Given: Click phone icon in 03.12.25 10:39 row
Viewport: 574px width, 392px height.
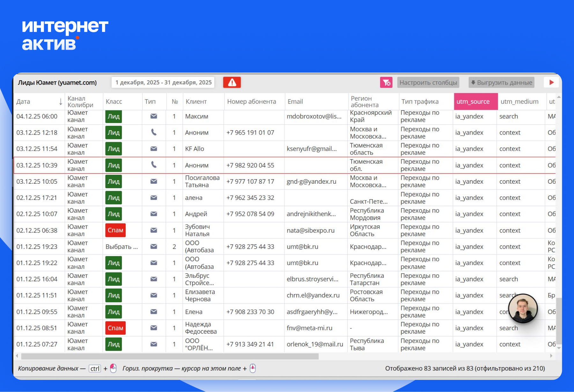Looking at the screenshot, I should click(x=154, y=165).
